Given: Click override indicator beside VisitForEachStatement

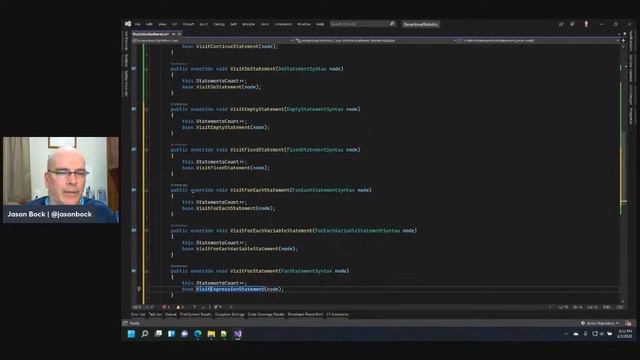Looking at the screenshot, I should point(134,190).
